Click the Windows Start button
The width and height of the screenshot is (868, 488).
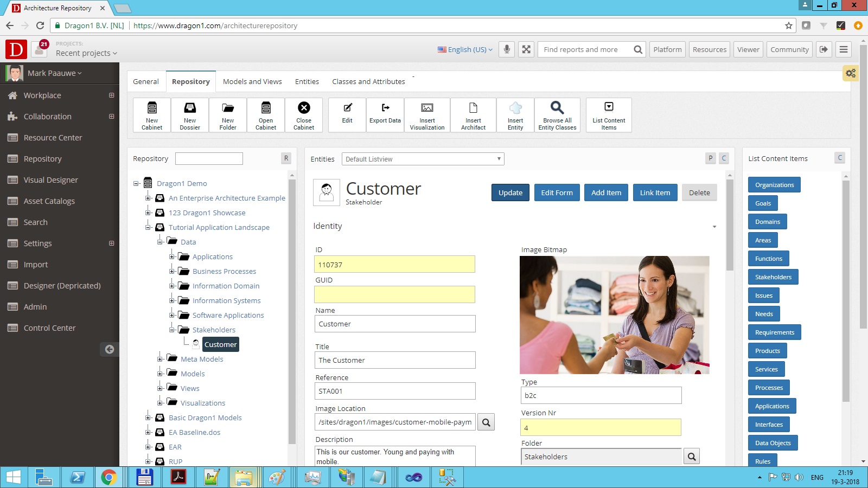tap(13, 477)
